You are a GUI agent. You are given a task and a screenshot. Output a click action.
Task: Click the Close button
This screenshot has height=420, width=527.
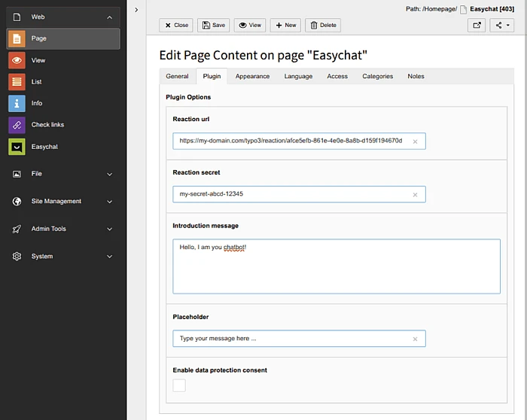[x=176, y=25]
